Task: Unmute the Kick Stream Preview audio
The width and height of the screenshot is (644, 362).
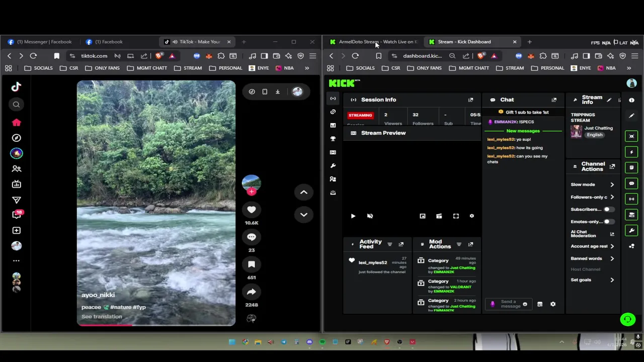Action: click(370, 216)
